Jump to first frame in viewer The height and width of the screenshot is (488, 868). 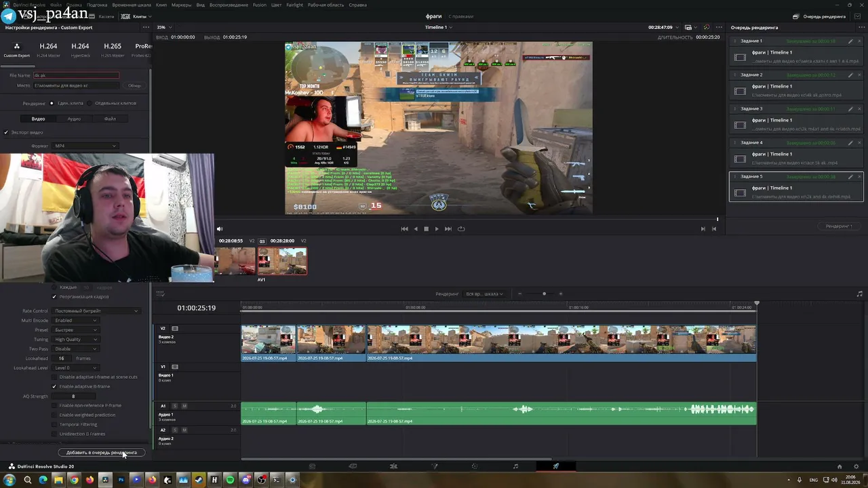coord(405,229)
